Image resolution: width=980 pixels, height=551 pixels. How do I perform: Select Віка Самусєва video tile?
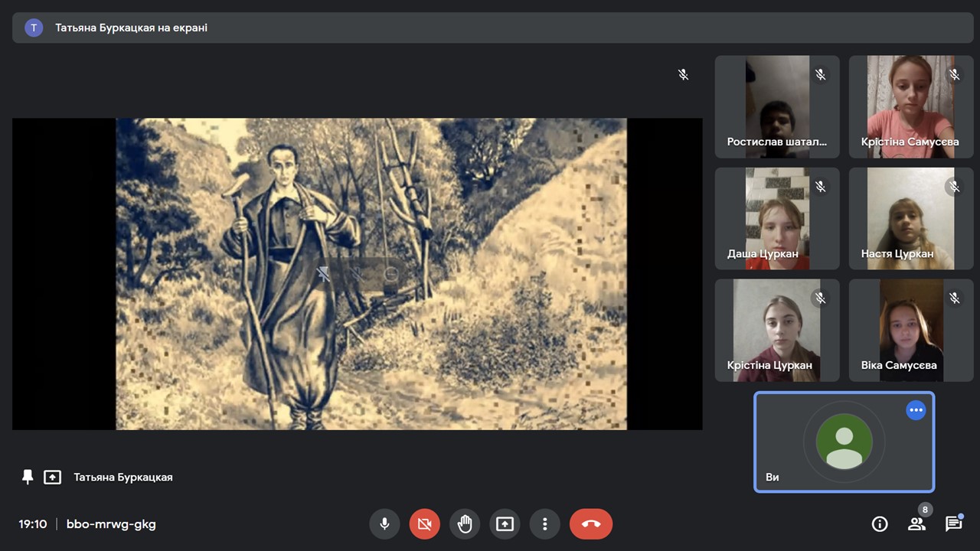pos(911,331)
